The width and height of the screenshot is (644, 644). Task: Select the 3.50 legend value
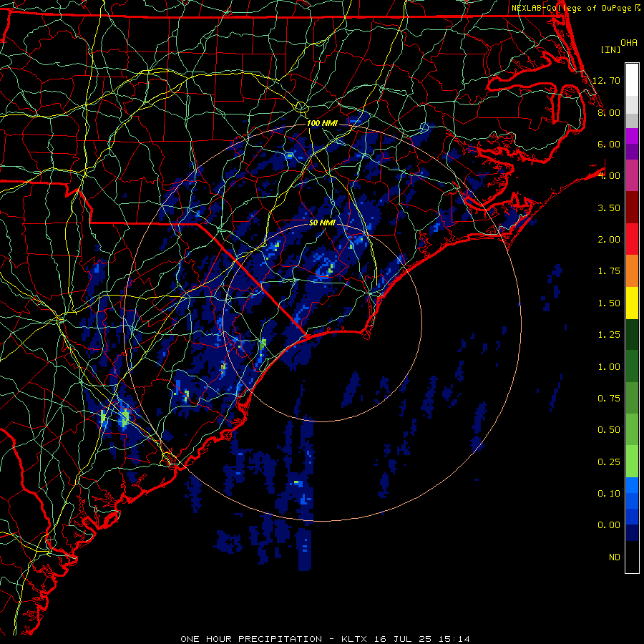pyautogui.click(x=609, y=208)
